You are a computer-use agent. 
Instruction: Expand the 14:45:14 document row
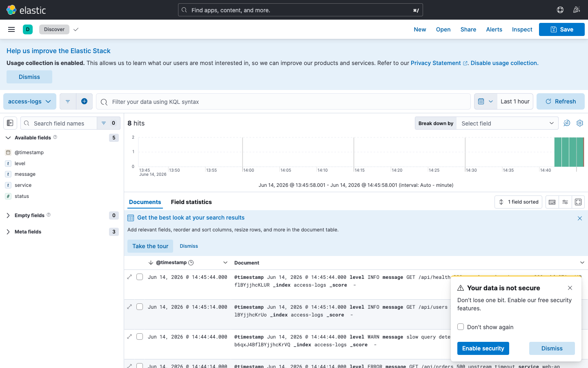tap(129, 307)
